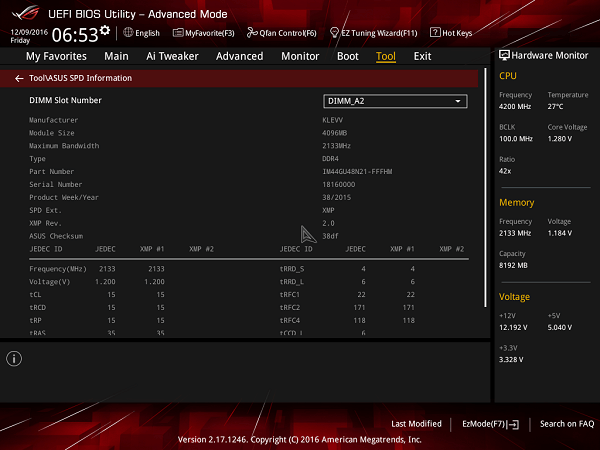Click the Hot Keys question mark icon
The width and height of the screenshot is (600, 450).
435,33
